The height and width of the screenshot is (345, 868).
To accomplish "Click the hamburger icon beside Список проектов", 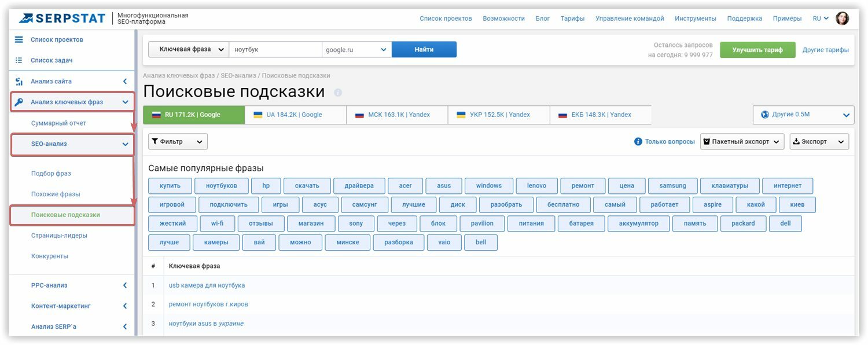I will pyautogui.click(x=19, y=39).
